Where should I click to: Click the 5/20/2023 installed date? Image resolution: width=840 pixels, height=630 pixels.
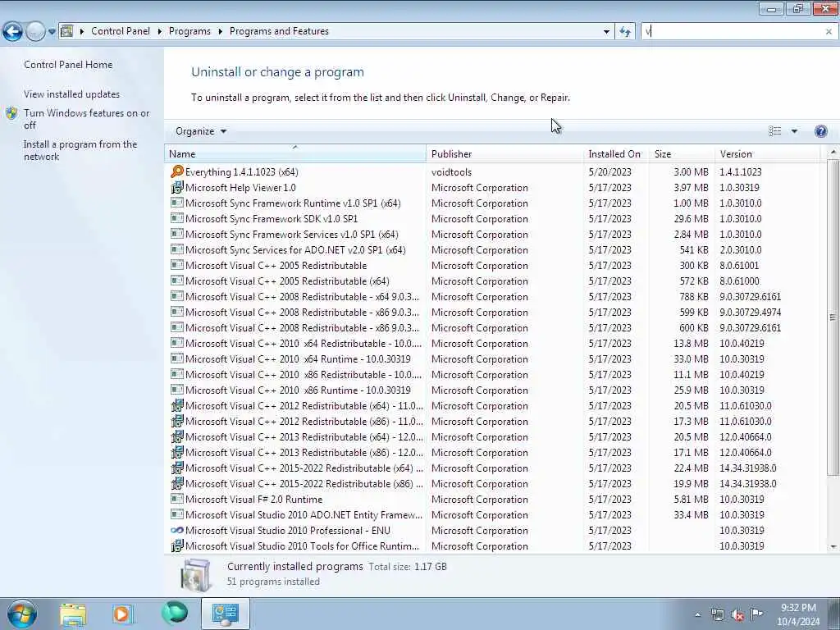pos(609,172)
